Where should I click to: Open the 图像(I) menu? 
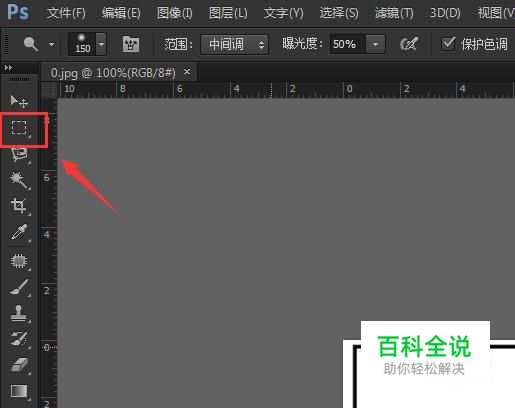tap(175, 13)
